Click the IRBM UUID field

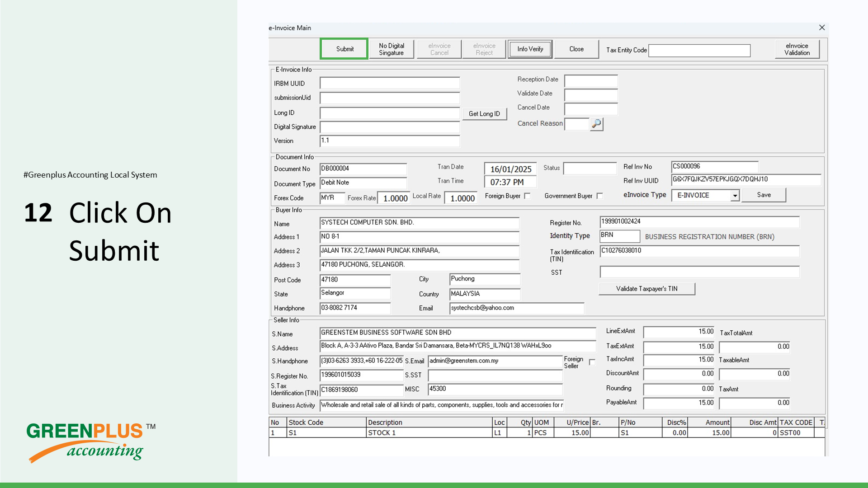pos(390,83)
